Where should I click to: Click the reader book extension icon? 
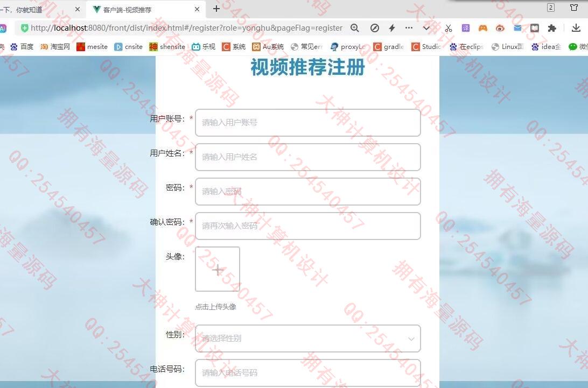point(534,28)
